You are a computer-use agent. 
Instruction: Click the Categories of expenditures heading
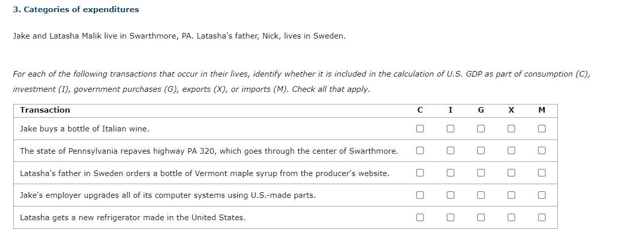click(x=76, y=10)
